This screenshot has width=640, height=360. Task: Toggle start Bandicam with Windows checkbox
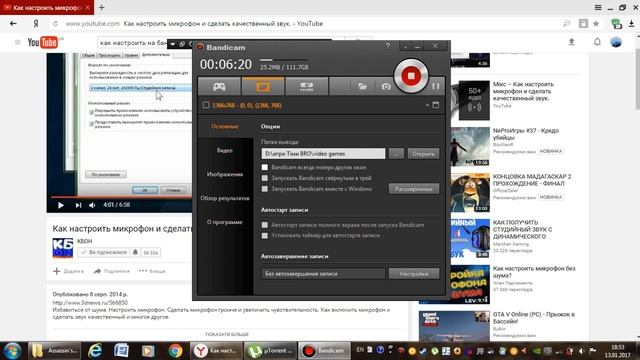[x=265, y=189]
